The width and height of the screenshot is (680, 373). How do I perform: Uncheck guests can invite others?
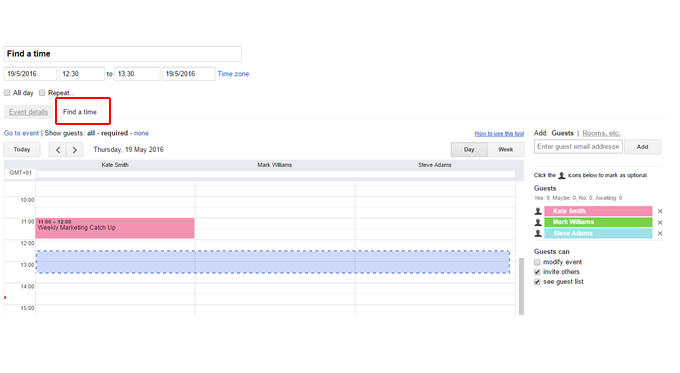pos(537,272)
